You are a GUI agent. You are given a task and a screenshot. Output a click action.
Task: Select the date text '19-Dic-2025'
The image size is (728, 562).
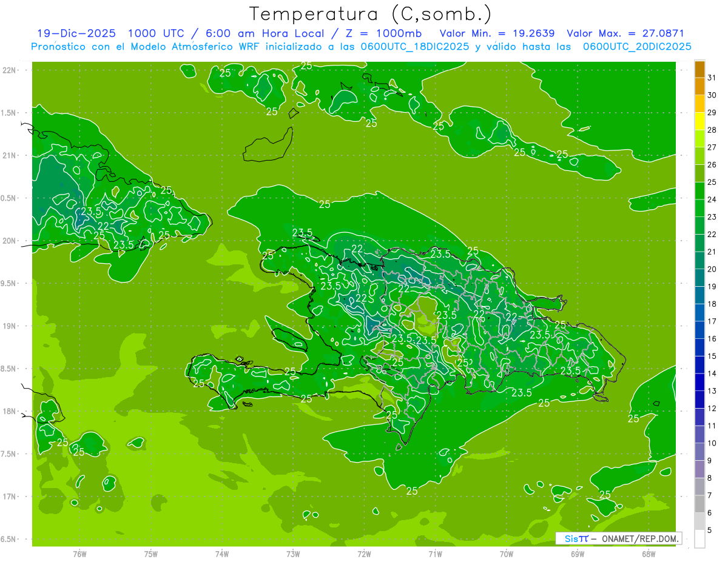pyautogui.click(x=75, y=33)
